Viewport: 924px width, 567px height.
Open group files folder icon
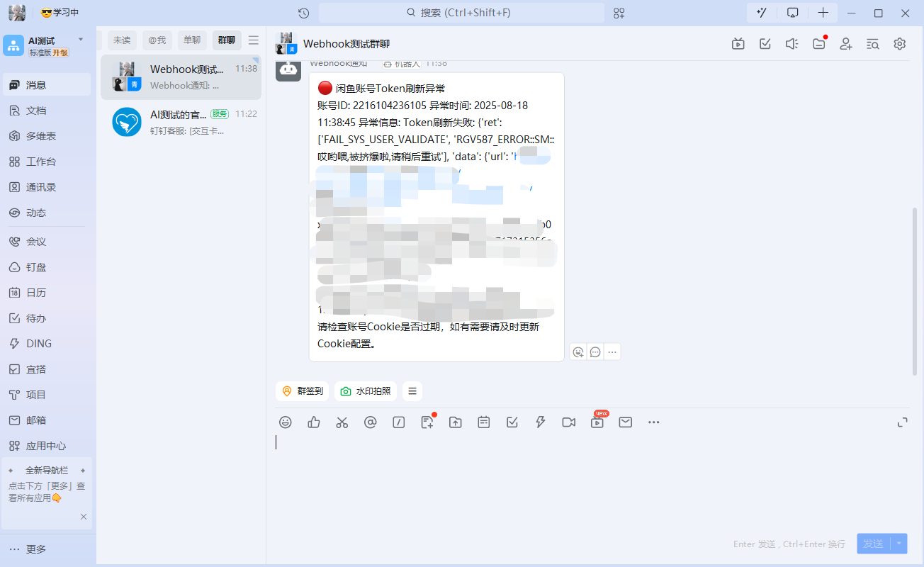point(819,44)
